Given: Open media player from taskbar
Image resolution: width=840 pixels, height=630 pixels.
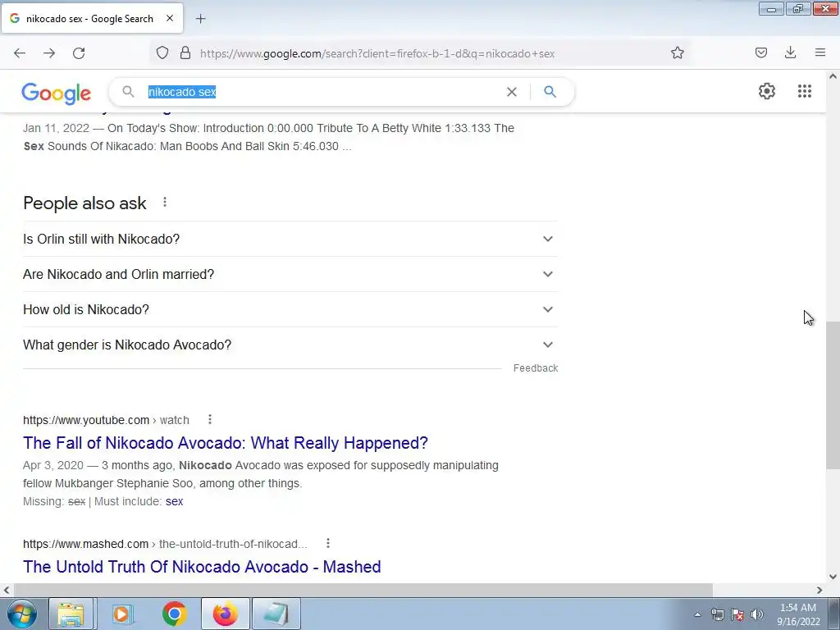Looking at the screenshot, I should click(122, 614).
